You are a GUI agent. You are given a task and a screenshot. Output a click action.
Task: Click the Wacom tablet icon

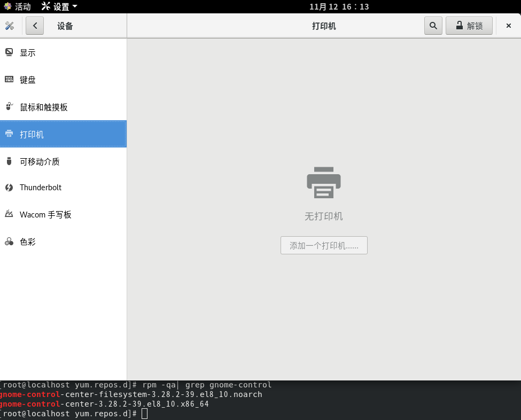[9, 214]
